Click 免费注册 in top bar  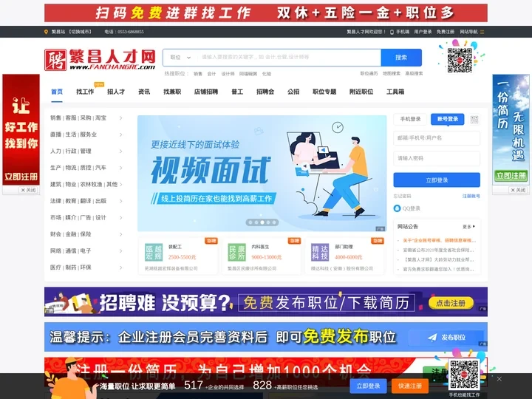445,32
